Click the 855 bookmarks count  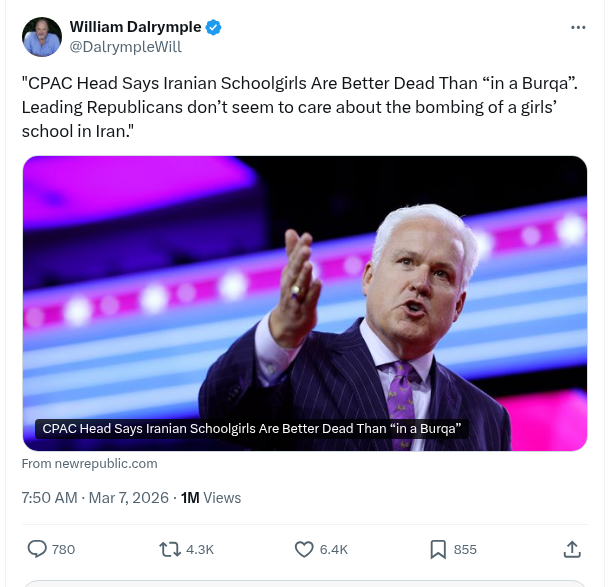[465, 550]
